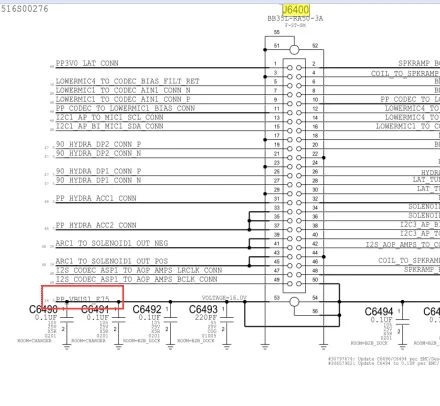Select connector pin number 53
Screen dimensions: 440x406
[x=277, y=298]
